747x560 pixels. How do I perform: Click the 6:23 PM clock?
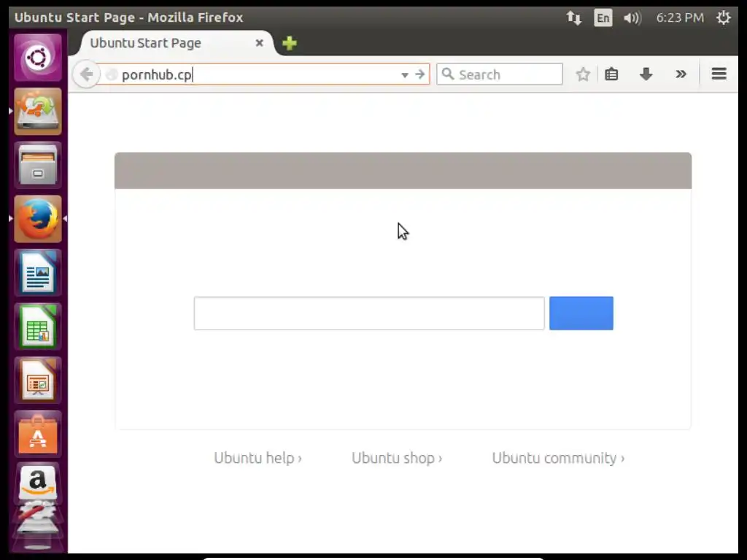[x=680, y=17]
